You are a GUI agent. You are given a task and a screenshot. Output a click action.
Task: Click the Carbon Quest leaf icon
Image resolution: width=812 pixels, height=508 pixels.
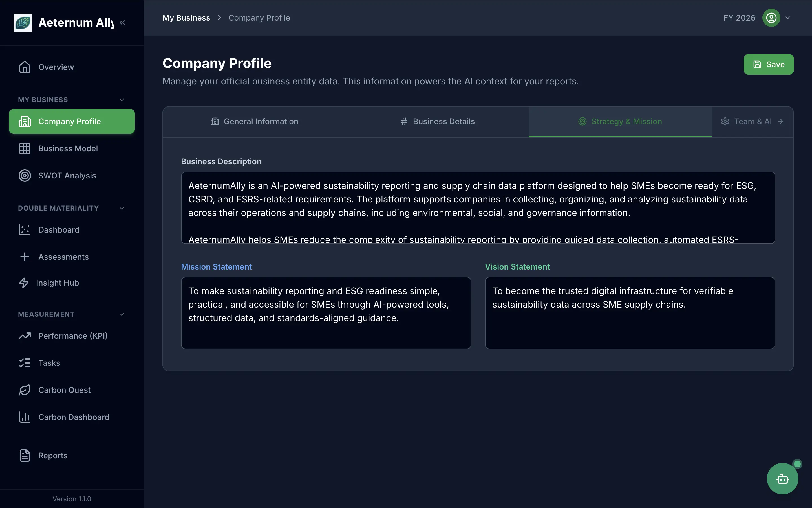25,390
